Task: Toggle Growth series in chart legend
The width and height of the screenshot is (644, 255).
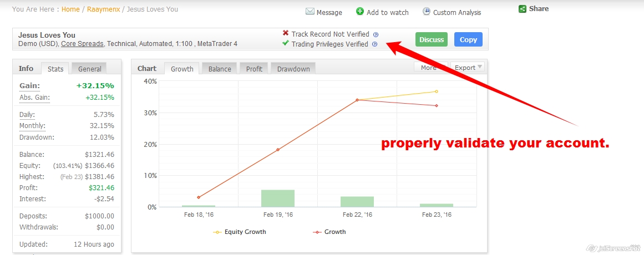Action: 329,232
